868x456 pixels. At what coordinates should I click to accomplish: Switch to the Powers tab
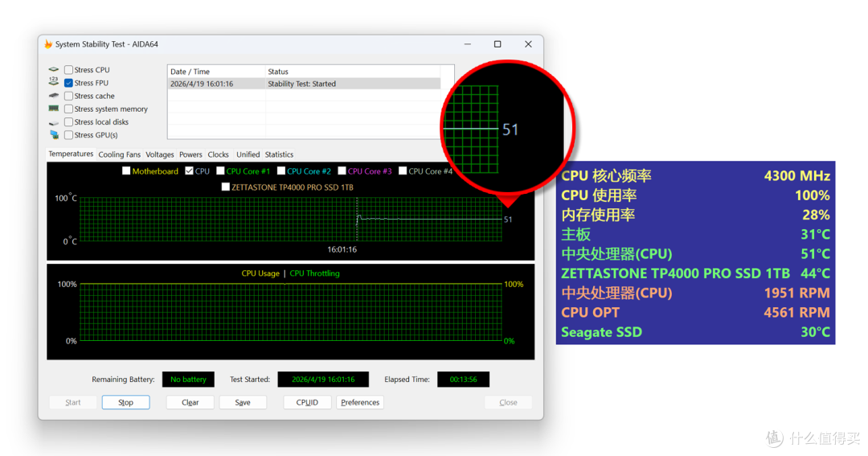[190, 154]
